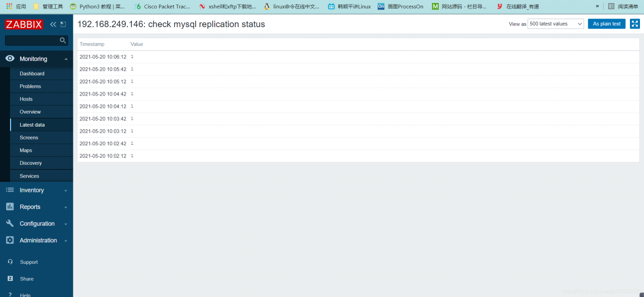Show more bookmarks overflow chevron
644x297 pixels.
point(597,7)
